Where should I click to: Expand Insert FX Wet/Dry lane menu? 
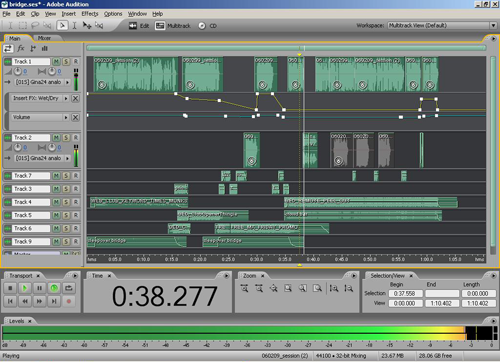click(66, 98)
